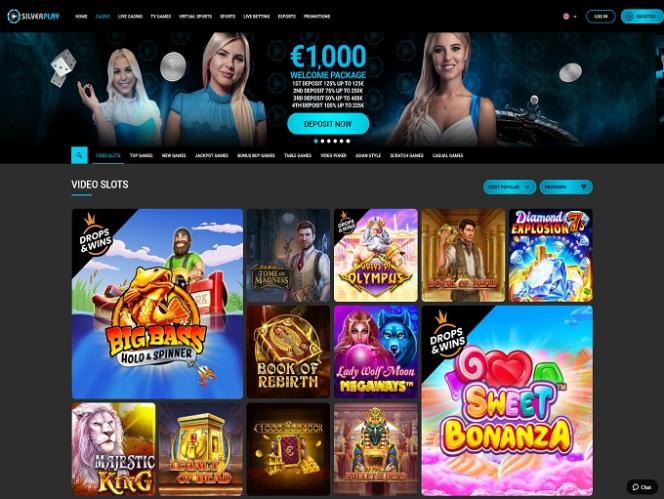This screenshot has height=499, width=664.
Task: Launch Sweet Bonanza slot tile
Action: click(507, 400)
